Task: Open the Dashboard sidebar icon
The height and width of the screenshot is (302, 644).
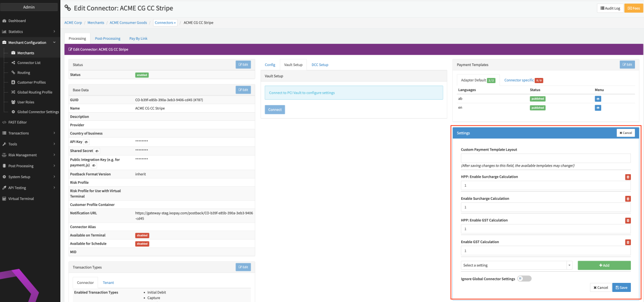Action: (4, 21)
